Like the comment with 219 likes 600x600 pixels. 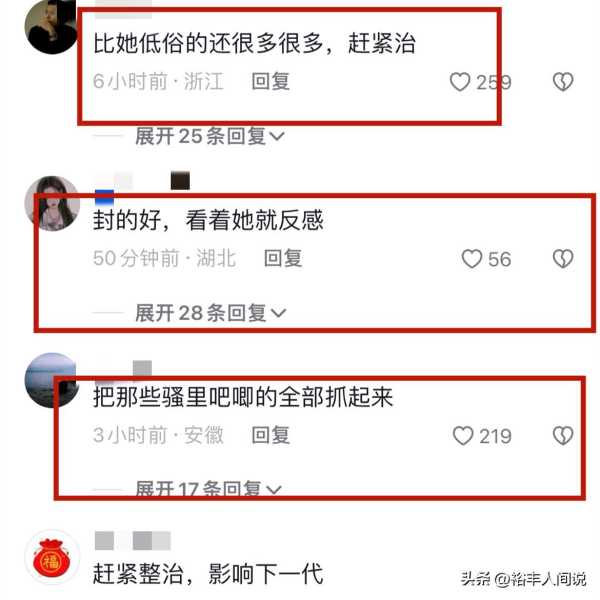[463, 436]
